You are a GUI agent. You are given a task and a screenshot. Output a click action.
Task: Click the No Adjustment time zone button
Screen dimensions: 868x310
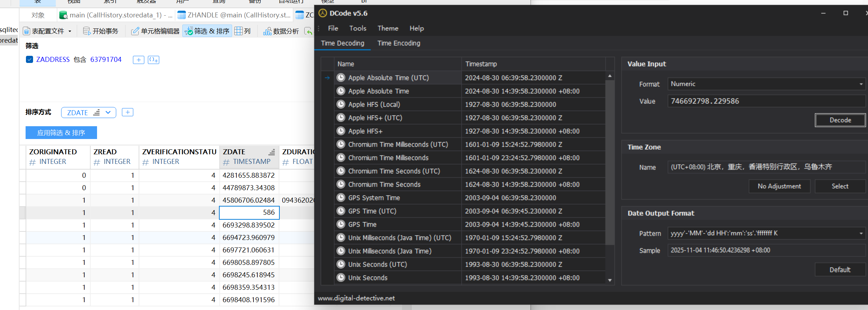click(779, 186)
